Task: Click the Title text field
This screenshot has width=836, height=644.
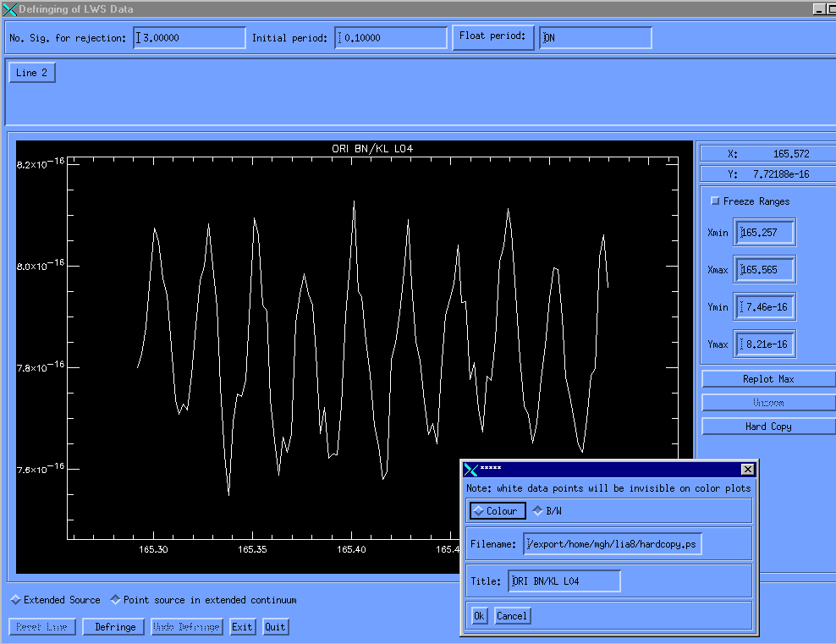Action: tap(564, 581)
